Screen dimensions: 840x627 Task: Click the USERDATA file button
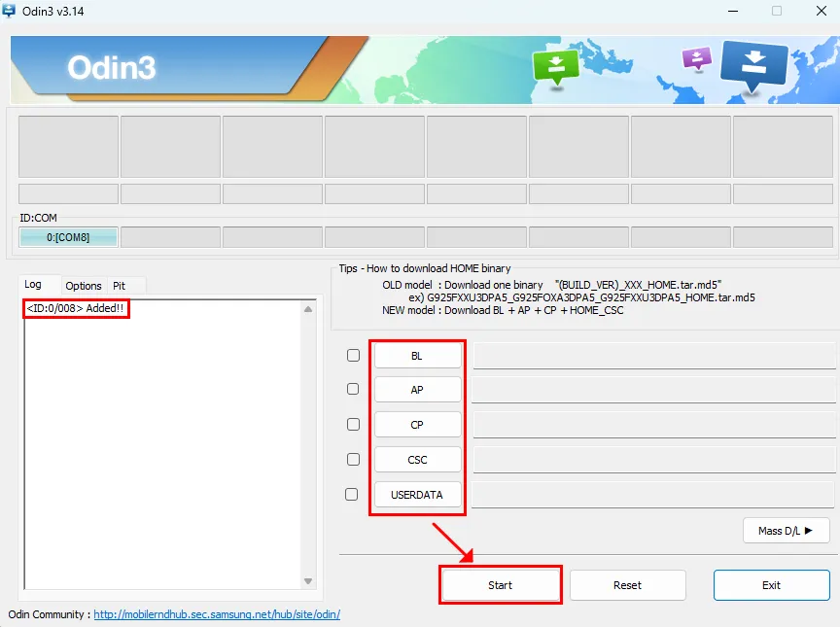pyautogui.click(x=417, y=495)
